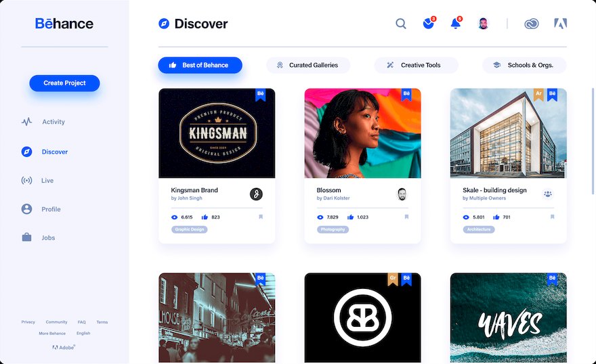Click the compass icon beside Discover heading
This screenshot has height=364, width=596.
[x=164, y=24]
